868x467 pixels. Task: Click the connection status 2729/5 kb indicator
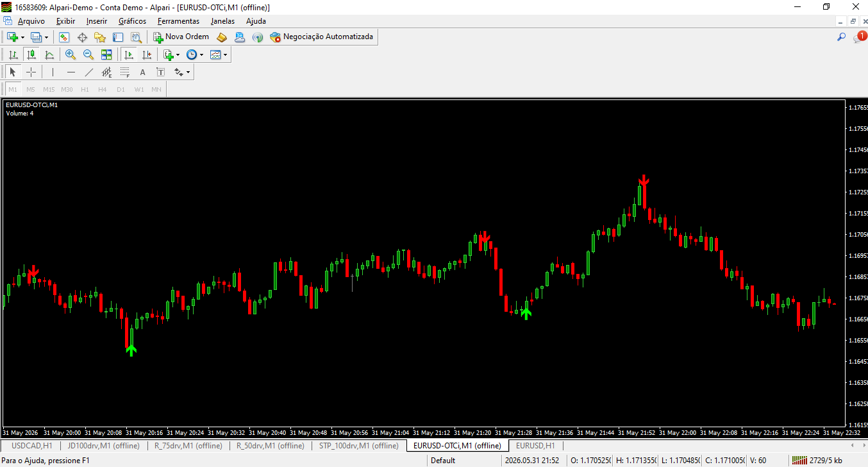817,461
